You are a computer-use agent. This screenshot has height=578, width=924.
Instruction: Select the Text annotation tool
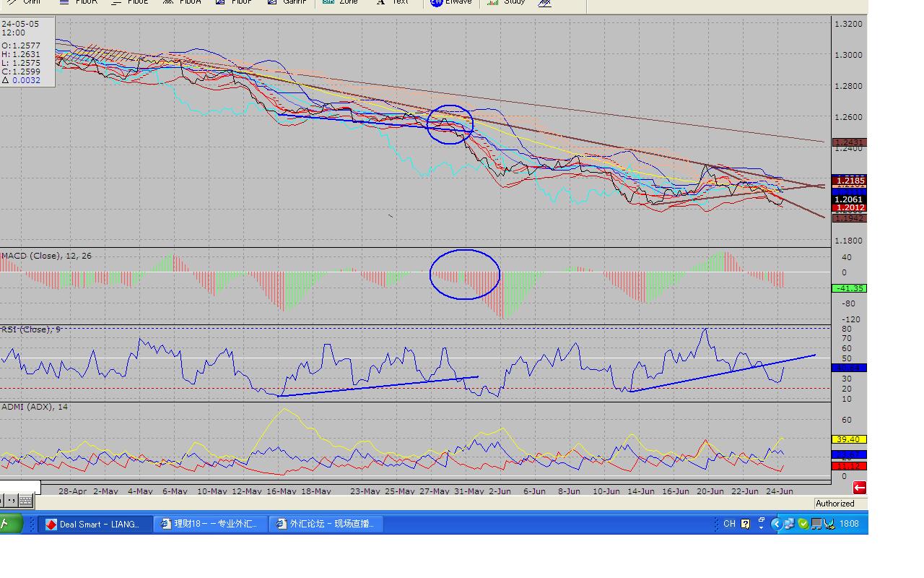point(393,2)
